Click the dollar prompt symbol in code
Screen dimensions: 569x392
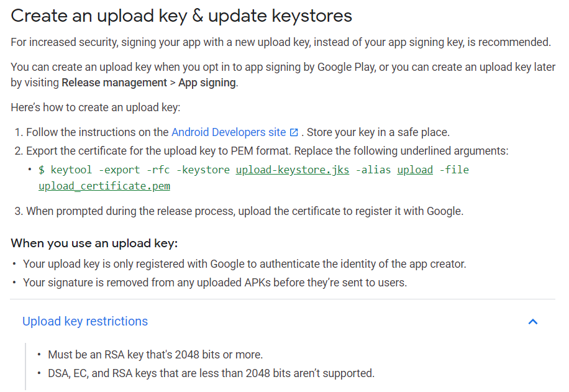click(x=42, y=170)
